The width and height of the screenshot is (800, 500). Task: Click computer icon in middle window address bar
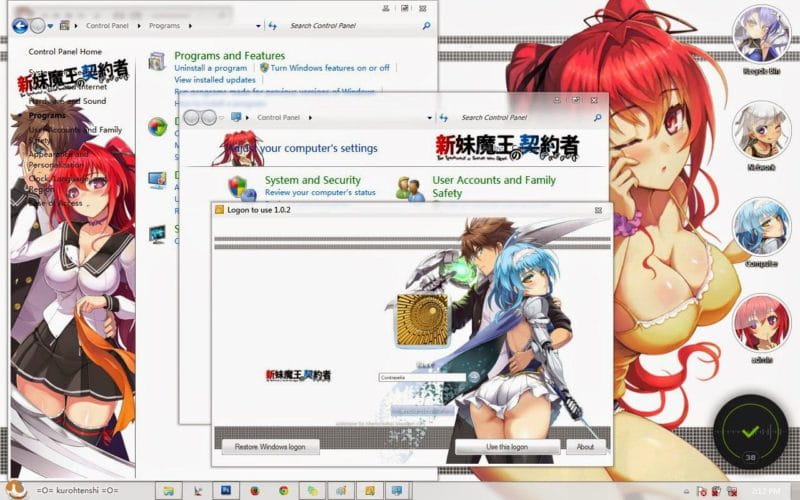[236, 117]
